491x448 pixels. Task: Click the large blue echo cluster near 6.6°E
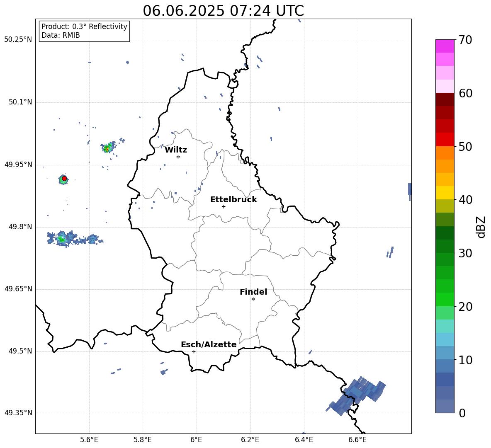[x=356, y=395]
